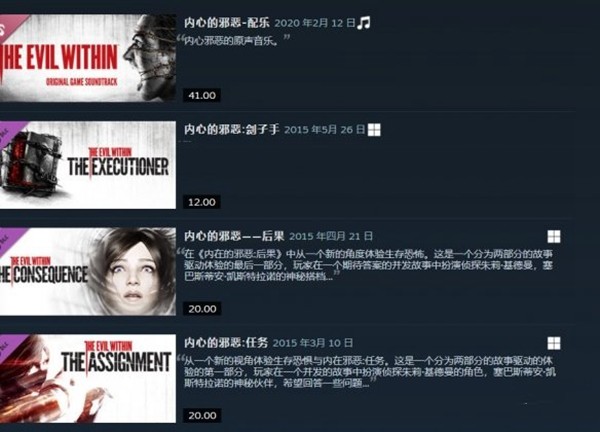This screenshot has width=600, height=432.
Task: Open the 内心的邪恶:任务 title link
Action: [x=226, y=342]
